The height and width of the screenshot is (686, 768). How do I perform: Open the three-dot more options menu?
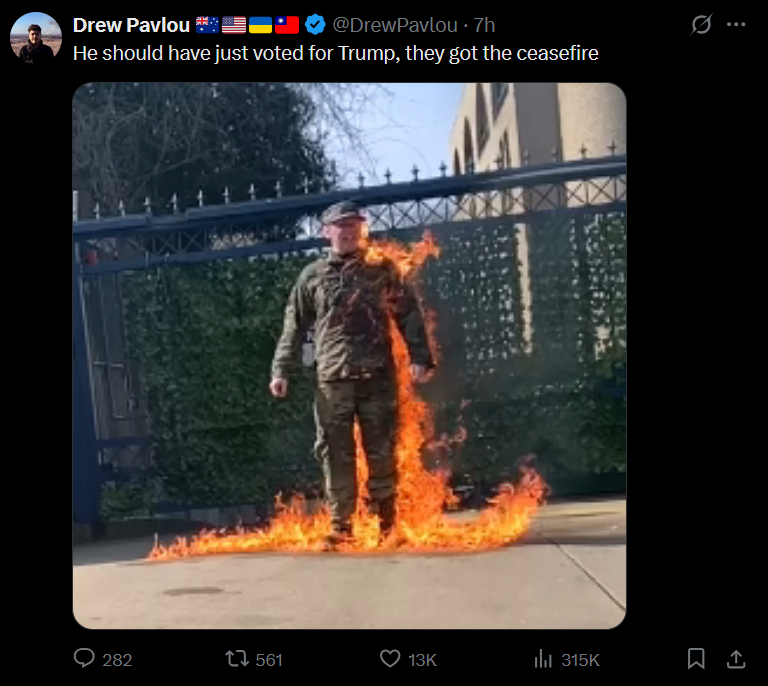point(736,24)
